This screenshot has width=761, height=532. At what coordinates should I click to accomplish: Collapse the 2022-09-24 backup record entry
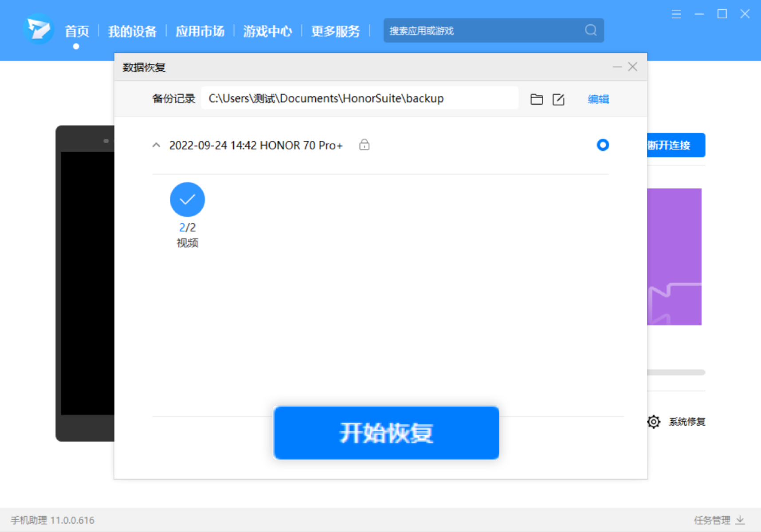point(156,145)
